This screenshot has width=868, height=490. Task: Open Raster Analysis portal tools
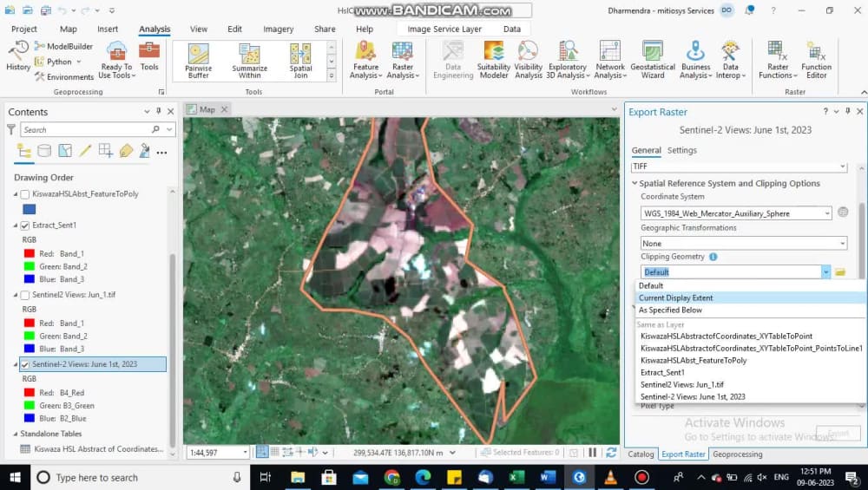[403, 60]
